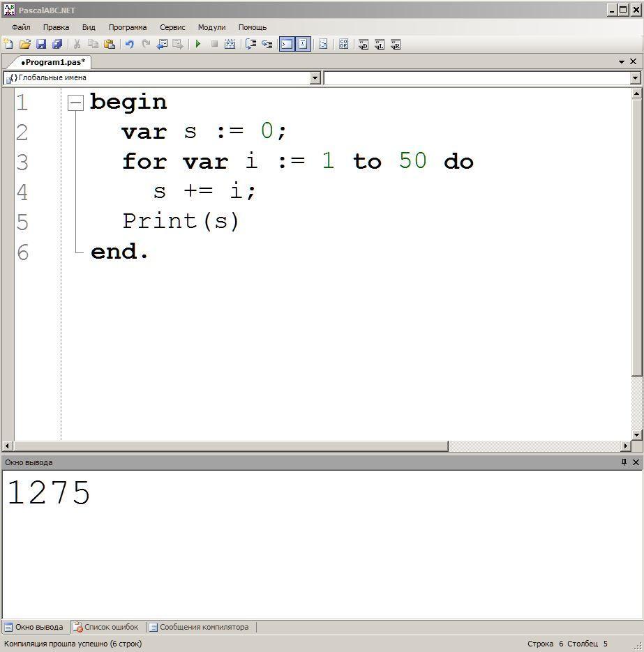Click vertical scrollbar up arrow
Viewport: 644px width, 652px height.
click(636, 94)
